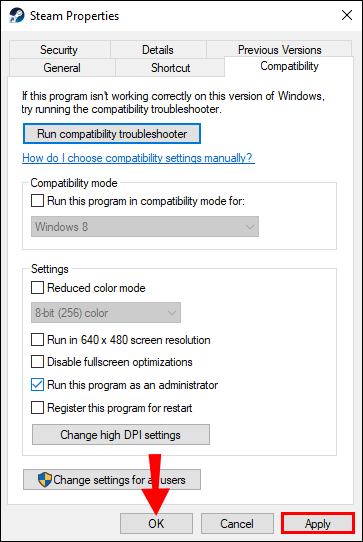
Task: Open the choose compatibility settings manually link
Action: [x=138, y=158]
